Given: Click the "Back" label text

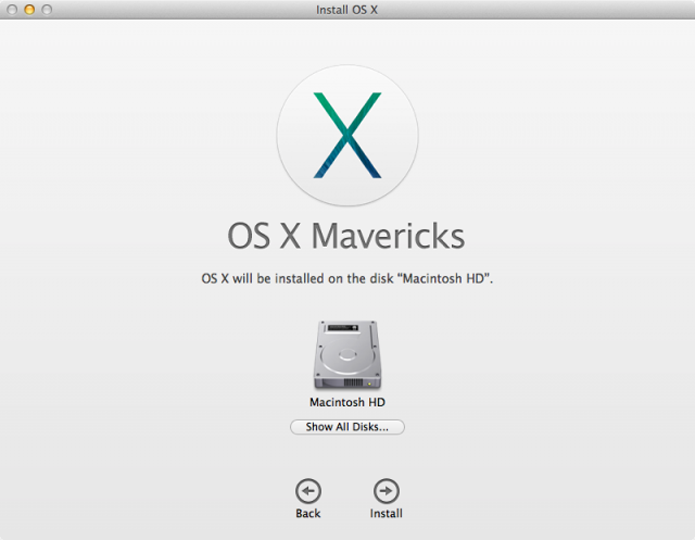Looking at the screenshot, I should coord(308,513).
